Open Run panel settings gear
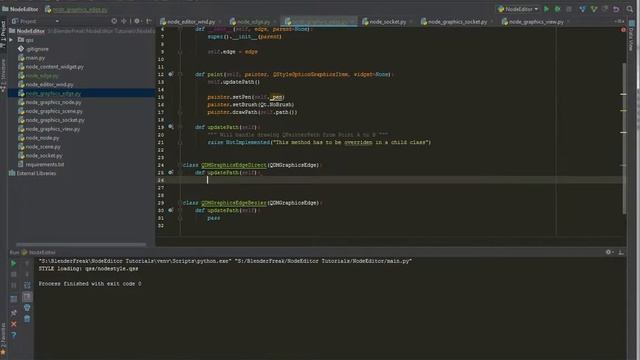The width and height of the screenshot is (640, 360). pos(609,252)
